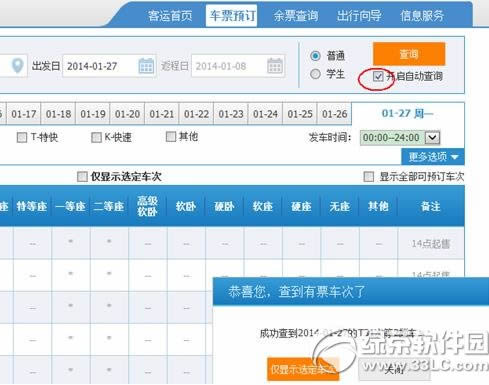Click the 硬座 column header
The width and height of the screenshot is (489, 385).
[x=301, y=206]
